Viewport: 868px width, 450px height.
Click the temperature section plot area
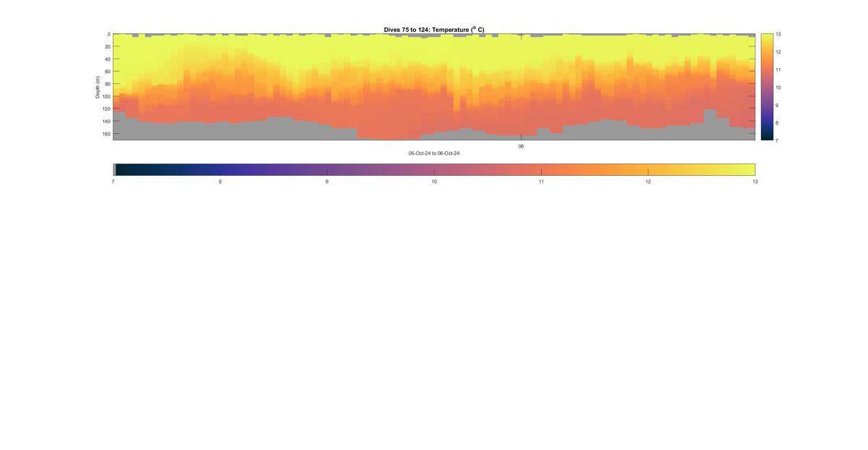pos(434,87)
